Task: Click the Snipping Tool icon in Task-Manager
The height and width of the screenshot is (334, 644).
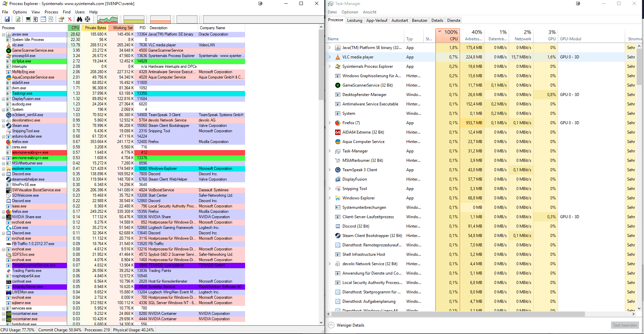Action: 338,189
